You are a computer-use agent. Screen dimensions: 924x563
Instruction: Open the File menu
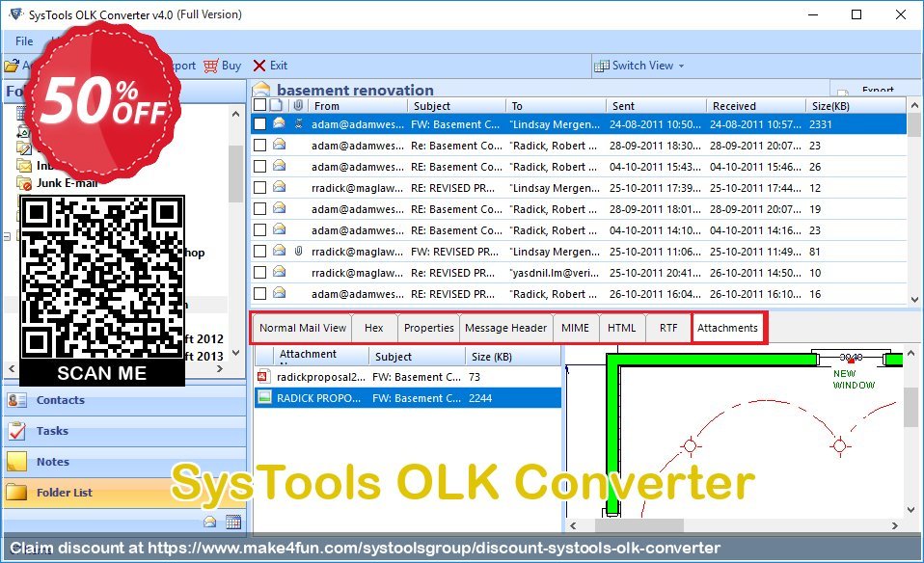24,41
